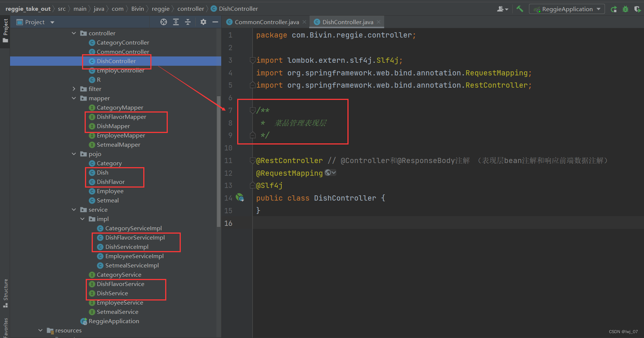
Task: Click reggie_take_out in breadcrumb
Action: [28, 9]
